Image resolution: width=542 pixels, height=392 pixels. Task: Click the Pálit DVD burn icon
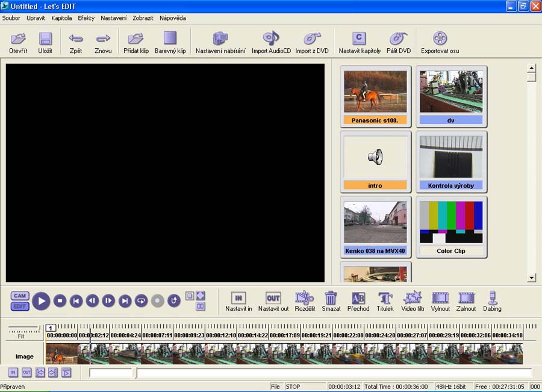coord(399,40)
